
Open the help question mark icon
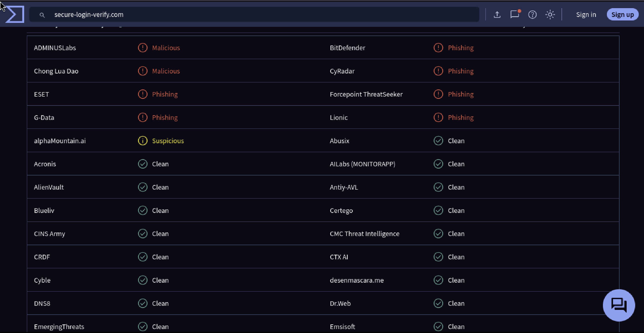[532, 15]
